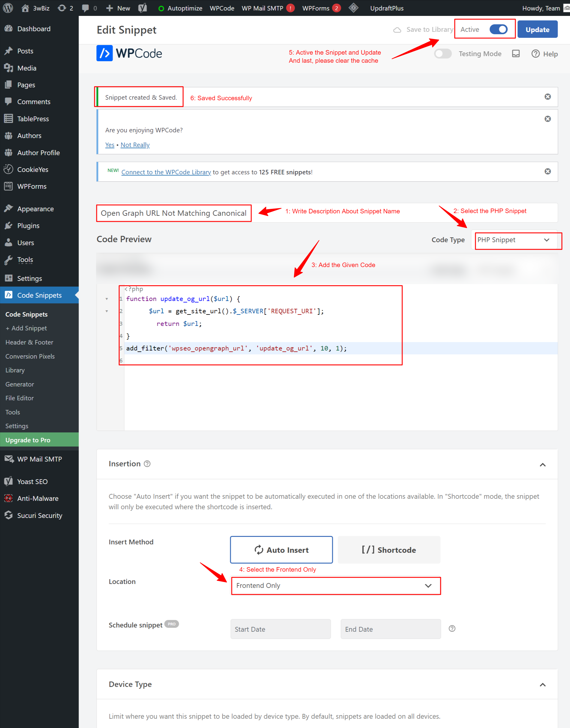
Task: Open the Yoast icon in admin bar
Action: [x=143, y=8]
